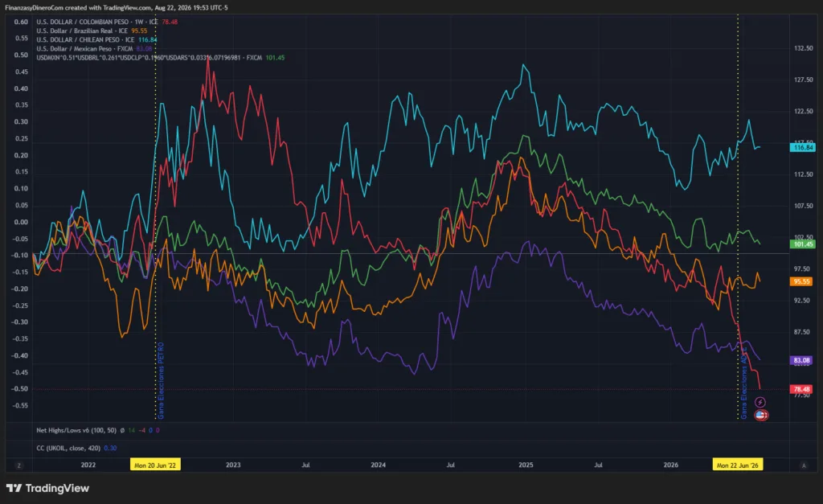The image size is (823, 504).
Task: Select the U.S. Dollar / Brazilian Real legend
Action: tap(82, 31)
